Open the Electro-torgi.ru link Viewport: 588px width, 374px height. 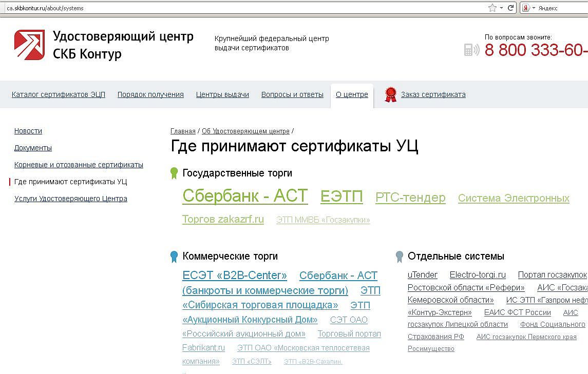(x=478, y=274)
